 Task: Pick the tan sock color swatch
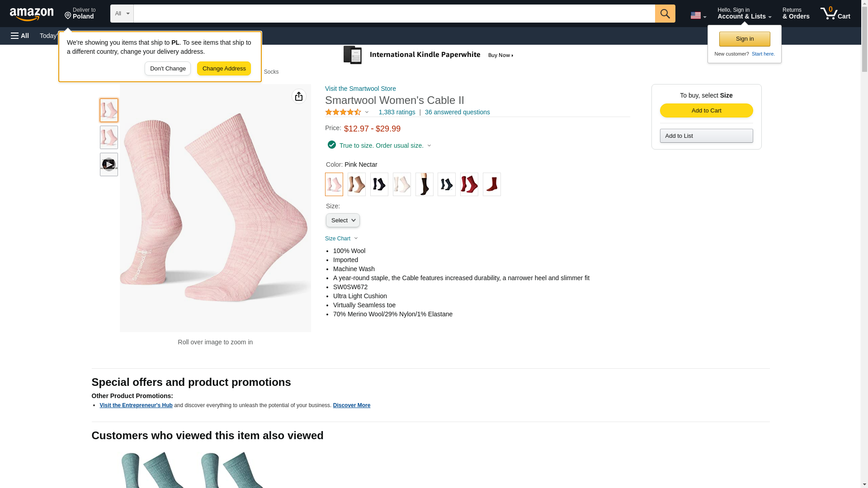click(356, 184)
